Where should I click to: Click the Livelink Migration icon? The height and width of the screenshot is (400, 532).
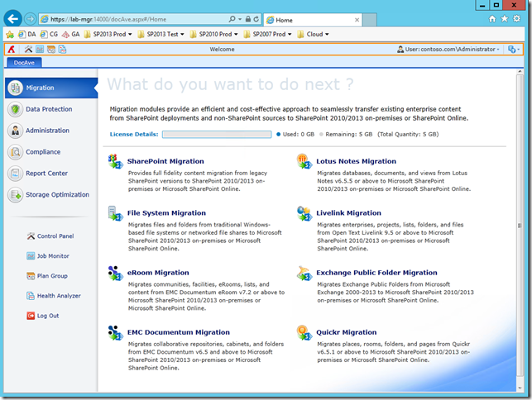304,213
